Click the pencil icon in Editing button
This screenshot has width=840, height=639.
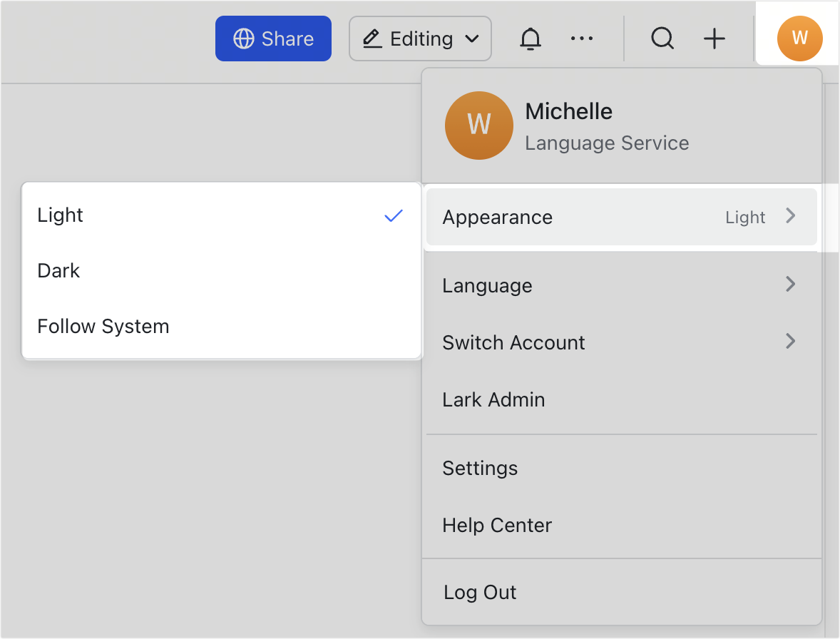pos(372,39)
